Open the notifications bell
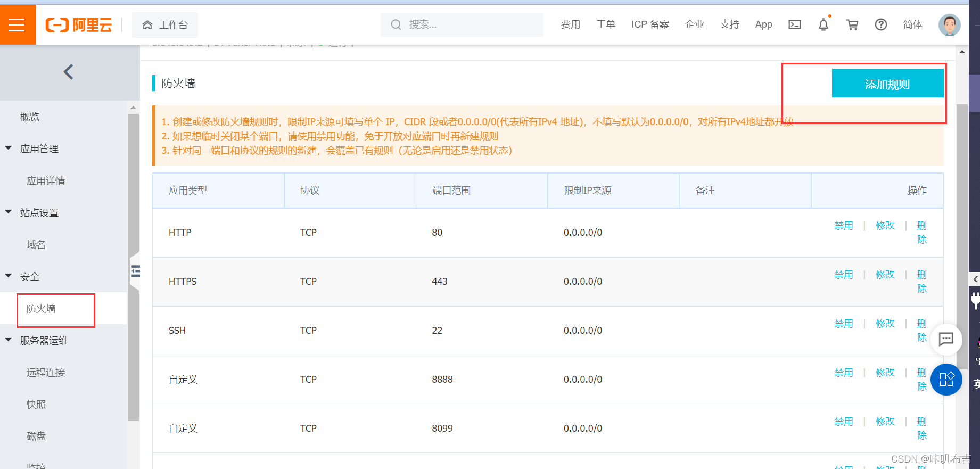980x469 pixels. point(823,24)
